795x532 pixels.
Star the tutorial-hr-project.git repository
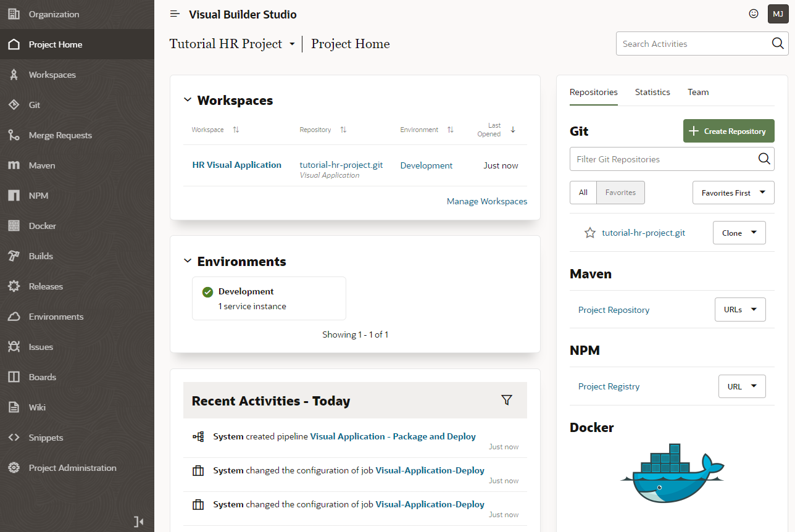(x=589, y=232)
